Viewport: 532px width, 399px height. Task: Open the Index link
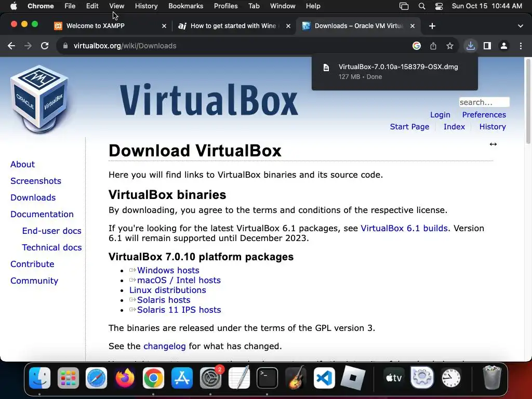pyautogui.click(x=454, y=127)
